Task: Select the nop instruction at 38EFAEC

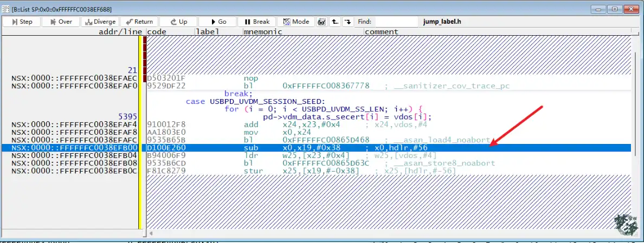Action: [x=250, y=78]
